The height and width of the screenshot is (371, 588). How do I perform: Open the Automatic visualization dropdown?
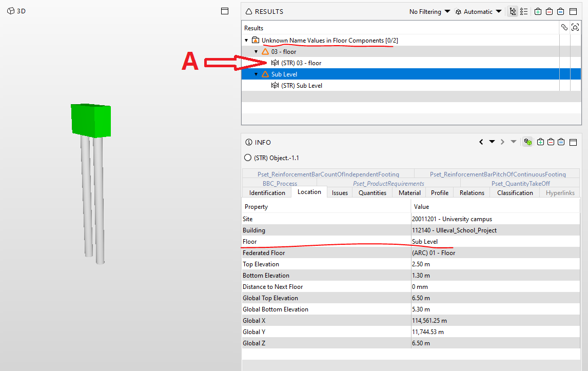point(479,12)
